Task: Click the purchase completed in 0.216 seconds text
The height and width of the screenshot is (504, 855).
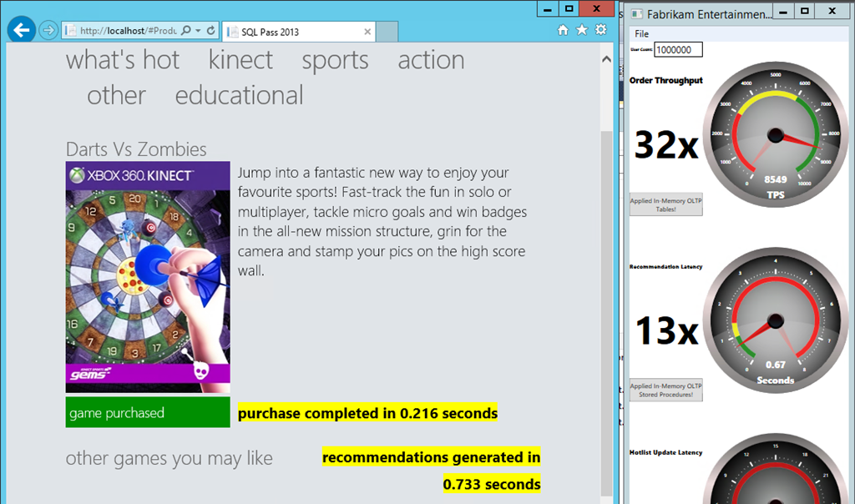Action: pos(367,413)
